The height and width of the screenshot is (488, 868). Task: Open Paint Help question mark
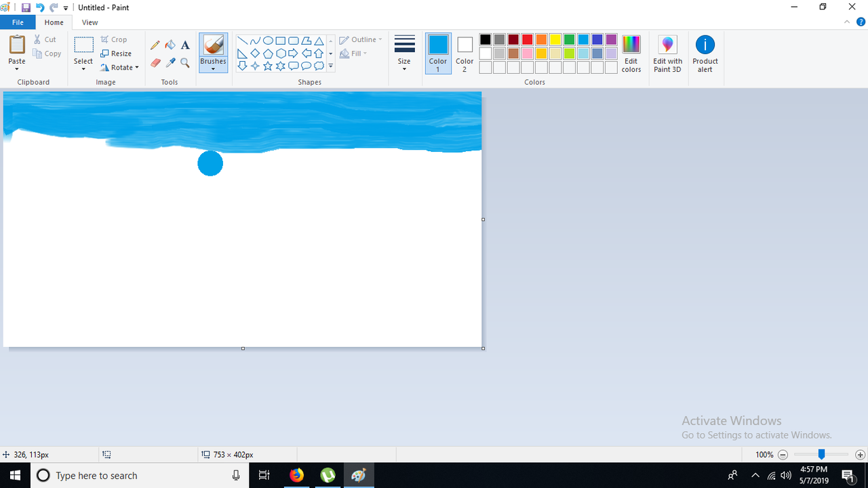861,22
